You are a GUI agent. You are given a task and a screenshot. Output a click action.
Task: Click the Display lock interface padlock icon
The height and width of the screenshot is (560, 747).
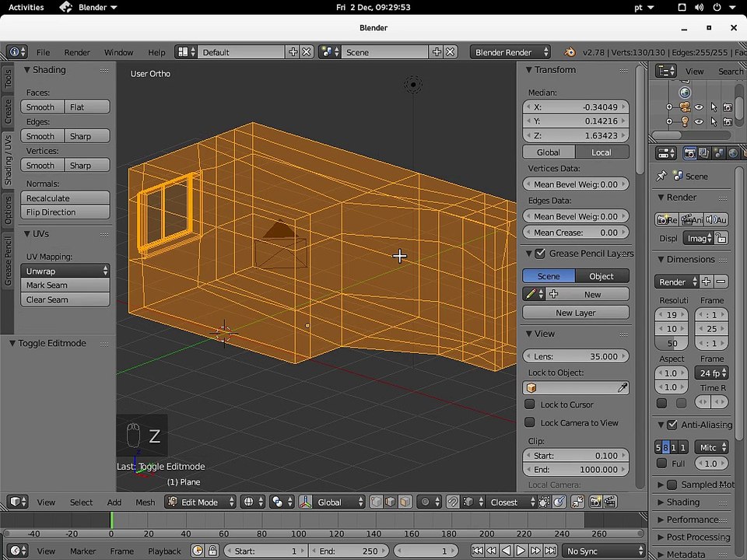coord(721,238)
